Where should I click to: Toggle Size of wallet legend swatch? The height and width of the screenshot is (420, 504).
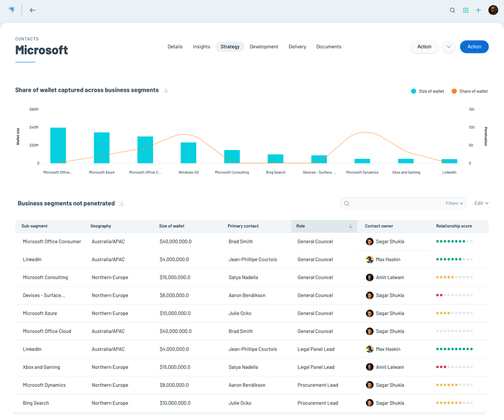click(414, 91)
